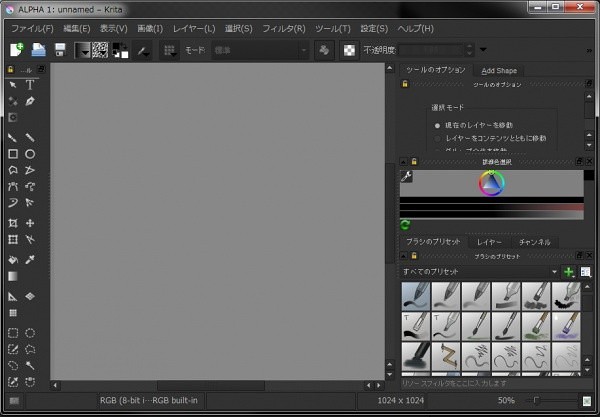Increase opacity with spinner arrows
Viewport: 600px width, 417px height.
click(470, 47)
